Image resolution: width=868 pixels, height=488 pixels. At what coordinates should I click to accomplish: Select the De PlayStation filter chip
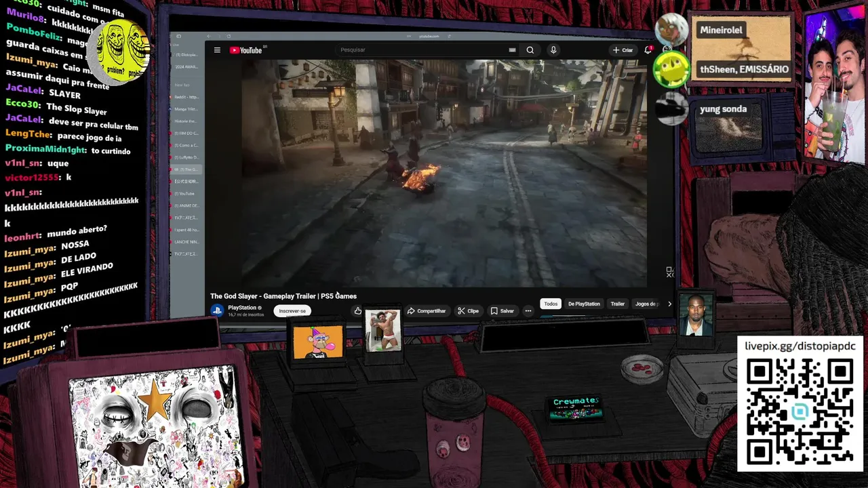[584, 304]
